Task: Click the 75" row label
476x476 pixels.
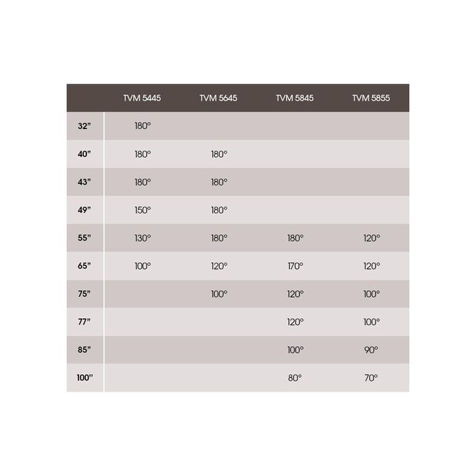Action: (85, 294)
